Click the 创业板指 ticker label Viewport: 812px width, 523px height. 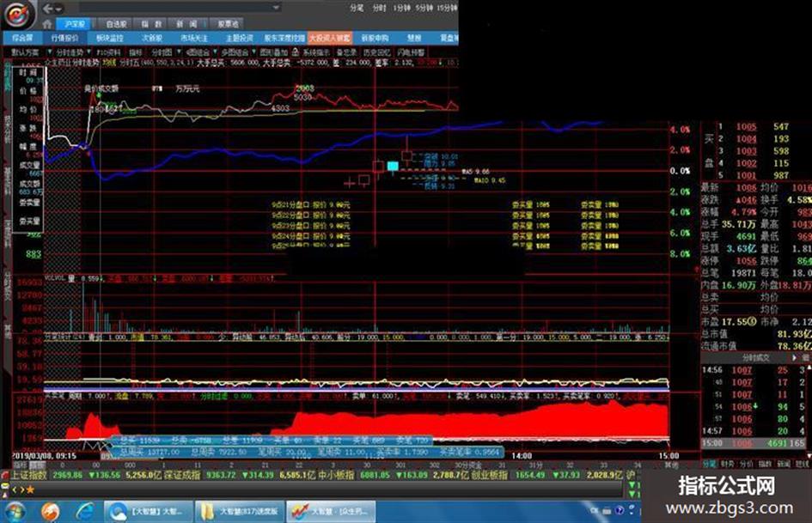click(489, 475)
